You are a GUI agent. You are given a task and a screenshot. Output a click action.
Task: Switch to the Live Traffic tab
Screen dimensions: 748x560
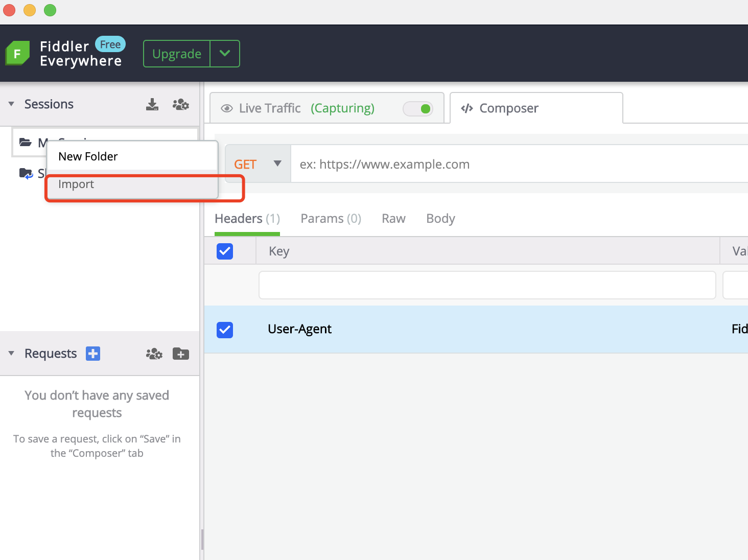(327, 108)
